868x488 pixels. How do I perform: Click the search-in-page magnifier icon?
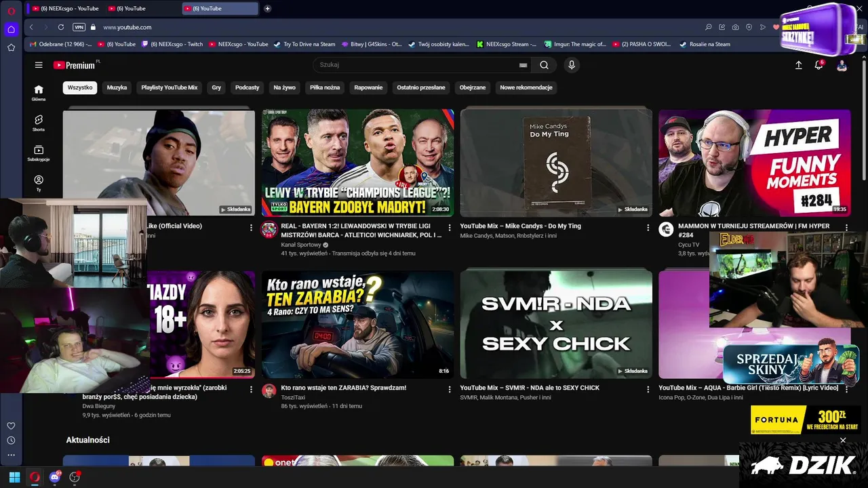tap(709, 27)
